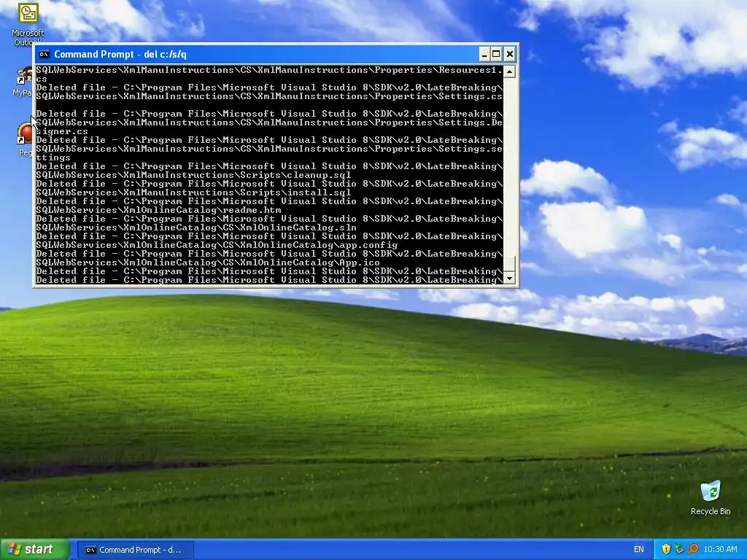The width and height of the screenshot is (747, 560).
Task: Open the EN language bar indicator
Action: point(639,550)
